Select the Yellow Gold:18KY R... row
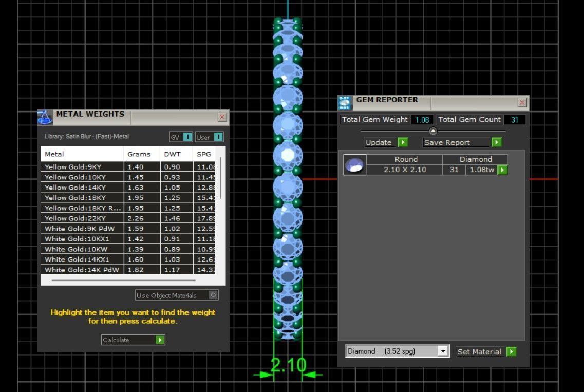The image size is (584, 392). pyautogui.click(x=128, y=208)
